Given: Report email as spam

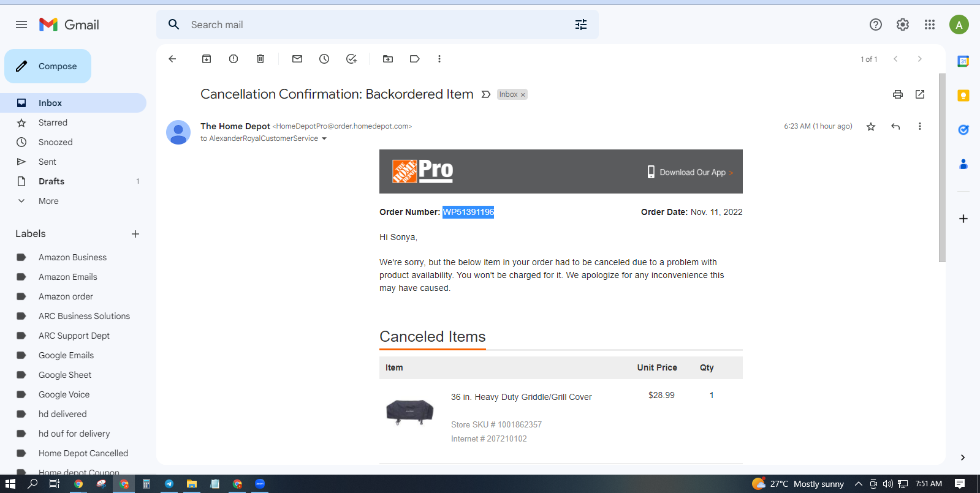Looking at the screenshot, I should tap(234, 59).
